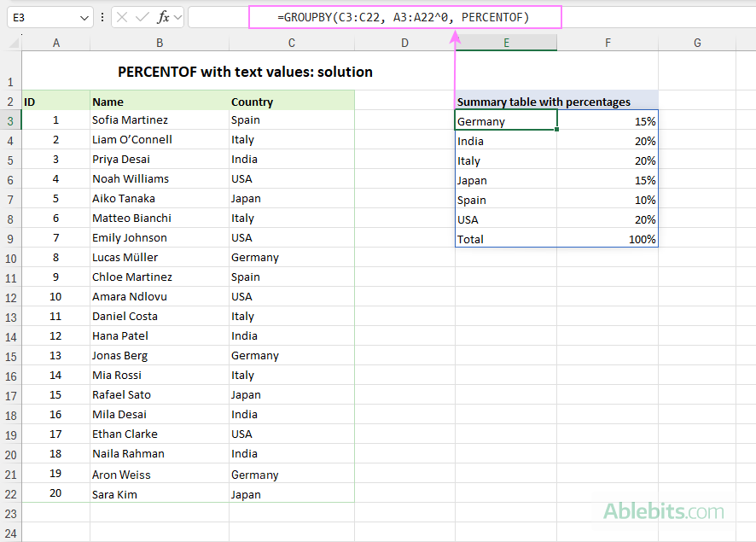This screenshot has height=542, width=756.
Task: Click the Insert Function fx icon
Action: [x=163, y=16]
